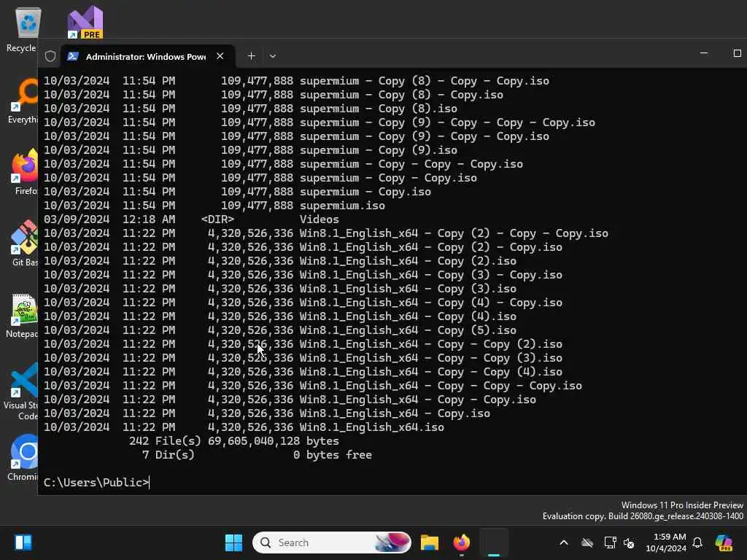747x560 pixels.
Task: Open Visual Studio Preview desktop shortcut
Action: (x=85, y=23)
